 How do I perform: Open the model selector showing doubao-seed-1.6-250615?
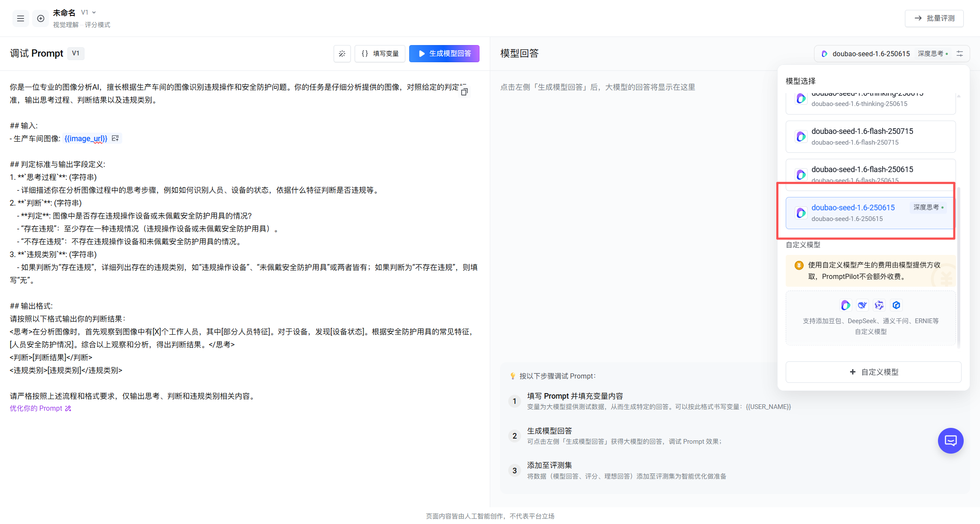point(871,54)
